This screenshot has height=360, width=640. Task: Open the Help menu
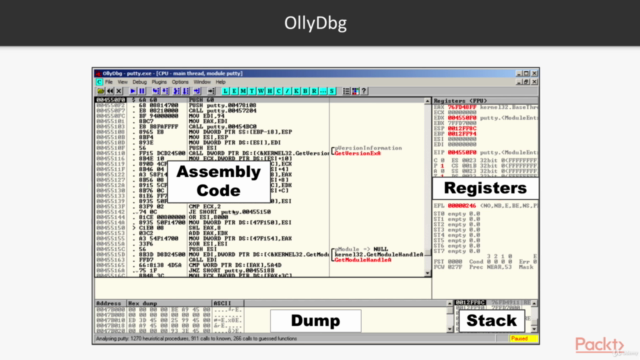pyautogui.click(x=221, y=82)
